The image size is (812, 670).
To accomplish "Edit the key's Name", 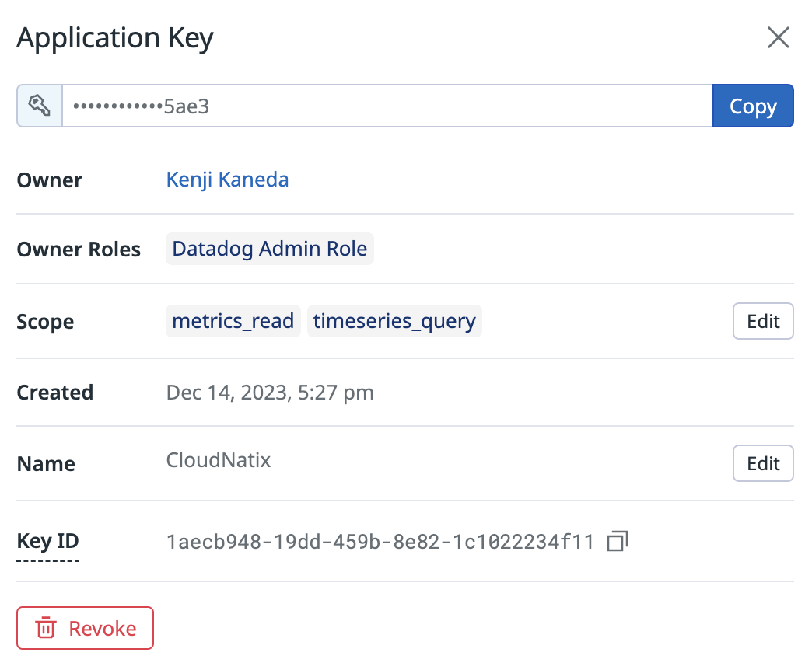I will 762,464.
